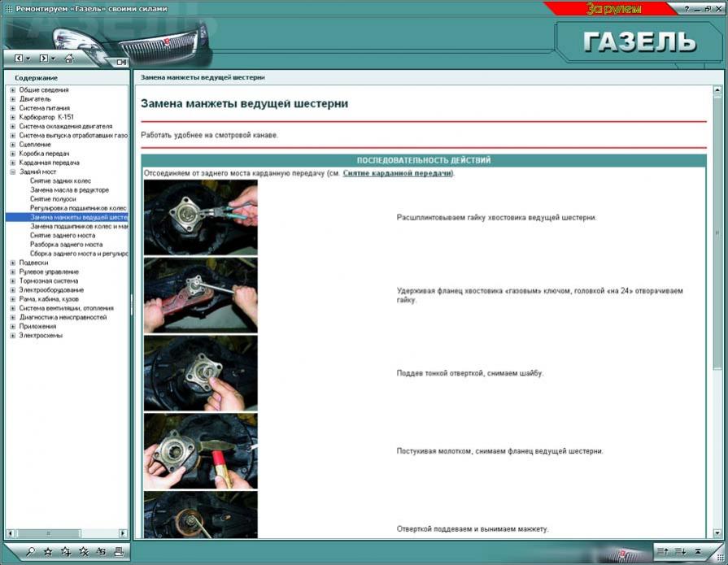Click the text Работать удобнее на смотровой канаве

point(209,136)
